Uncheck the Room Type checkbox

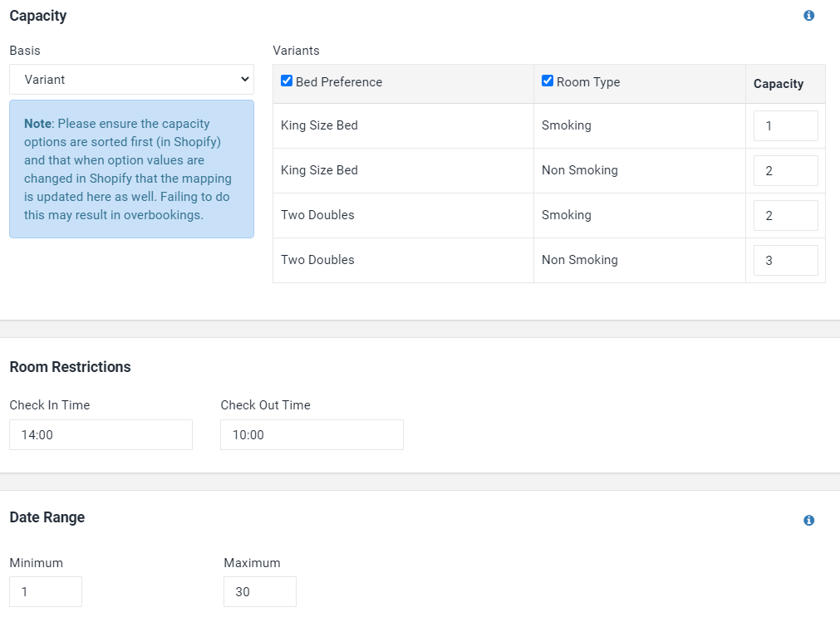coord(548,81)
